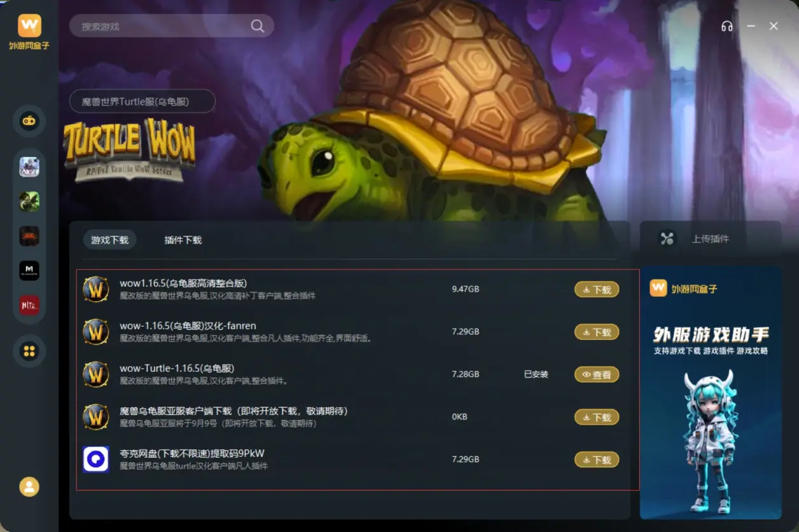View the installed wow-Turtle-1.16.5 game

point(597,374)
